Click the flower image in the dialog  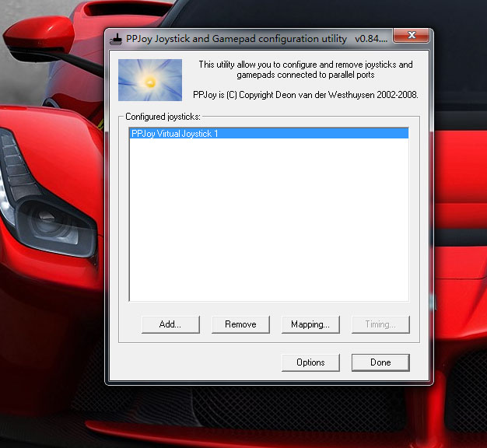(150, 80)
